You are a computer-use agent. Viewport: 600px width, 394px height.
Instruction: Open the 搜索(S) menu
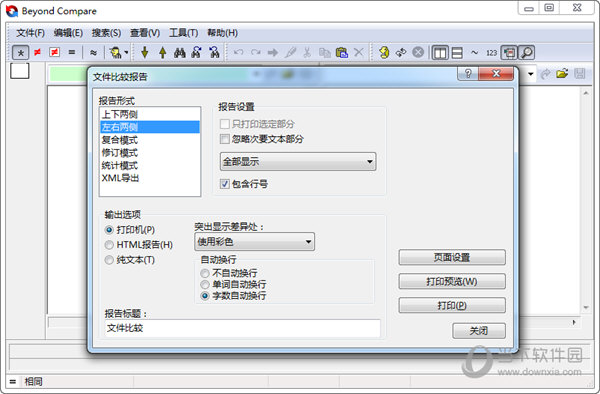pyautogui.click(x=106, y=33)
